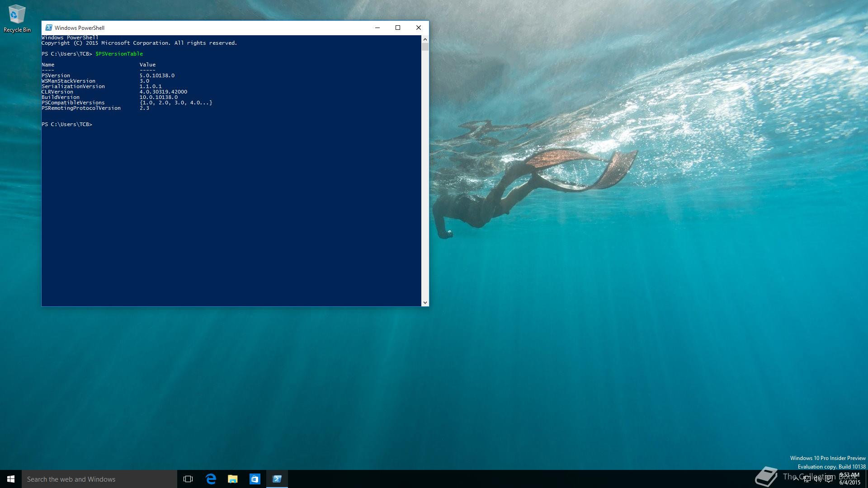Open the Recycle Bin desktop icon
The image size is (868, 488).
click(x=17, y=19)
